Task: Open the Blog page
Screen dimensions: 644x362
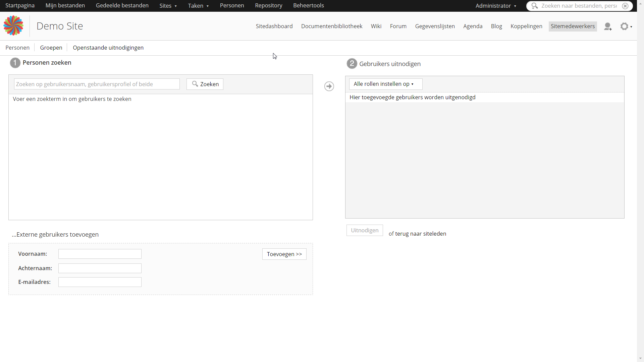Action: 496,26
